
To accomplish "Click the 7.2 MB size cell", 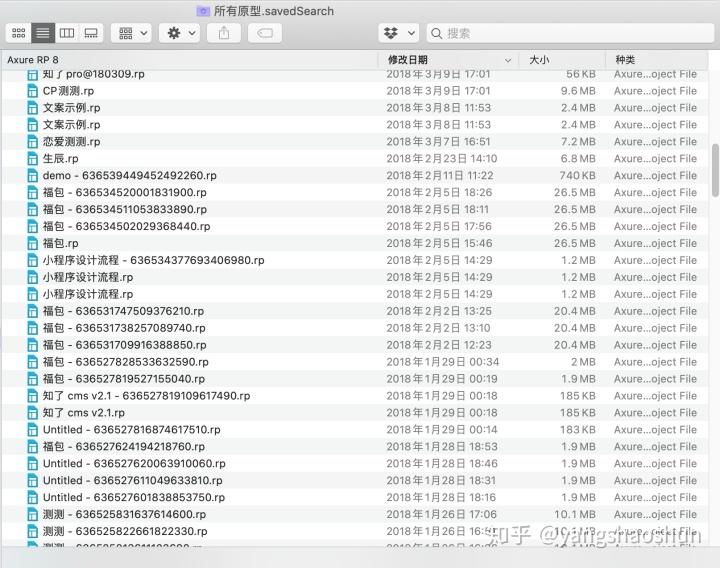I will pos(578,141).
